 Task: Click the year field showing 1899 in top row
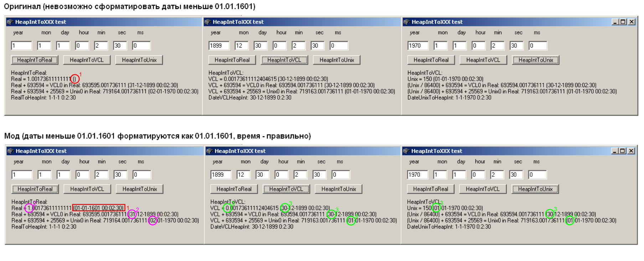point(219,46)
